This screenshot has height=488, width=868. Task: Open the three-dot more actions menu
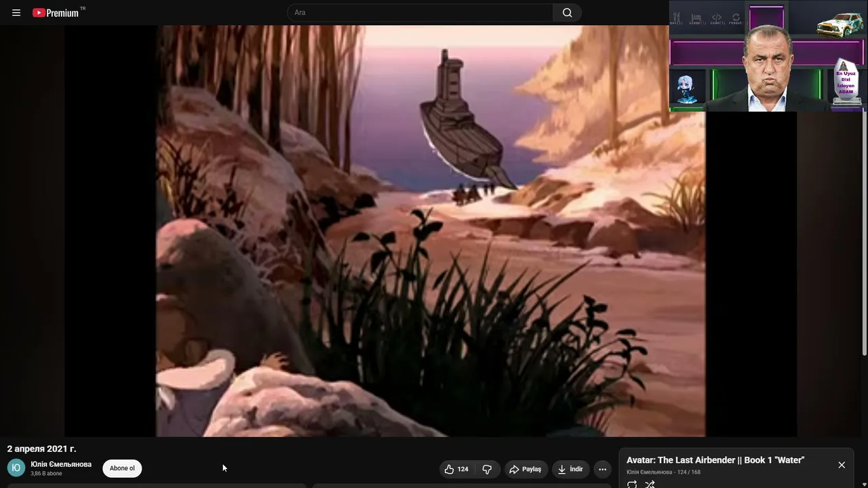(602, 469)
